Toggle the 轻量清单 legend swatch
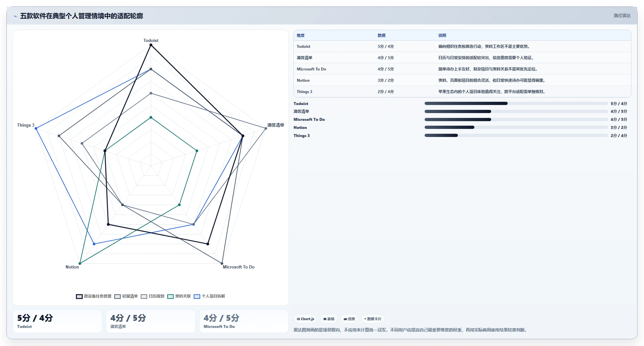This screenshot has height=346, width=644. [x=117, y=296]
